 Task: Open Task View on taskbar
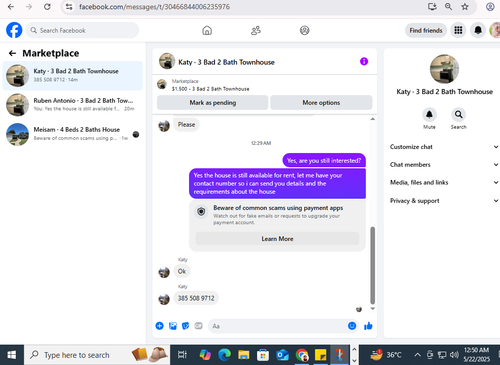point(182,355)
